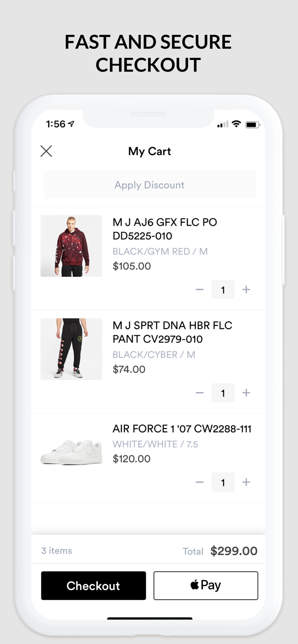
Task: Tap the Apply Discount field
Action: tap(149, 185)
